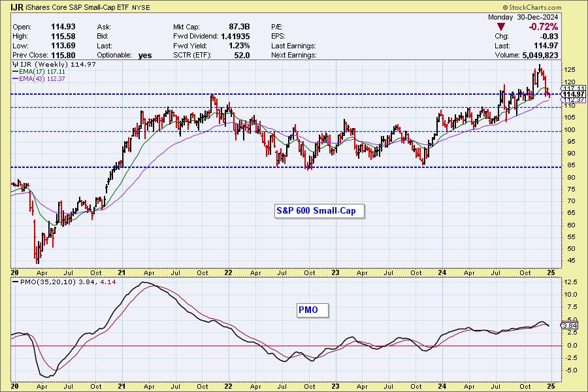
Task: Click the Prev Close value 115.80
Action: pyautogui.click(x=63, y=55)
